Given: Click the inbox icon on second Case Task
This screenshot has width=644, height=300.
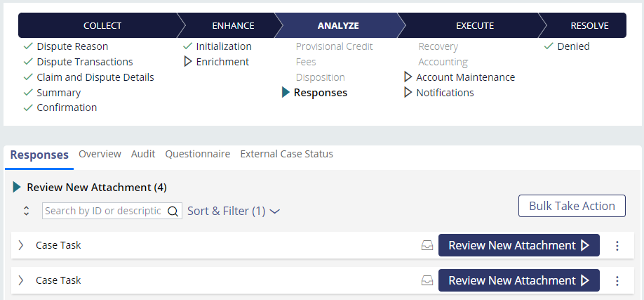Looking at the screenshot, I should point(427,280).
